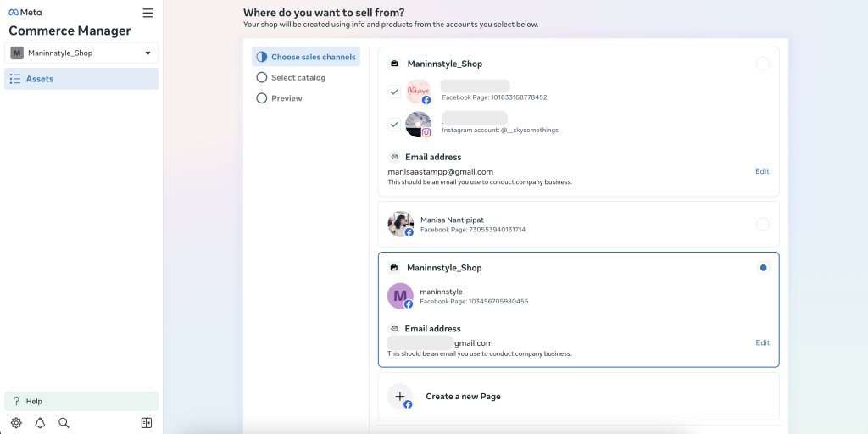Screen dimensions: 868x434
Task: Edit the manisaastampp@gmail.com email address
Action: [762, 171]
